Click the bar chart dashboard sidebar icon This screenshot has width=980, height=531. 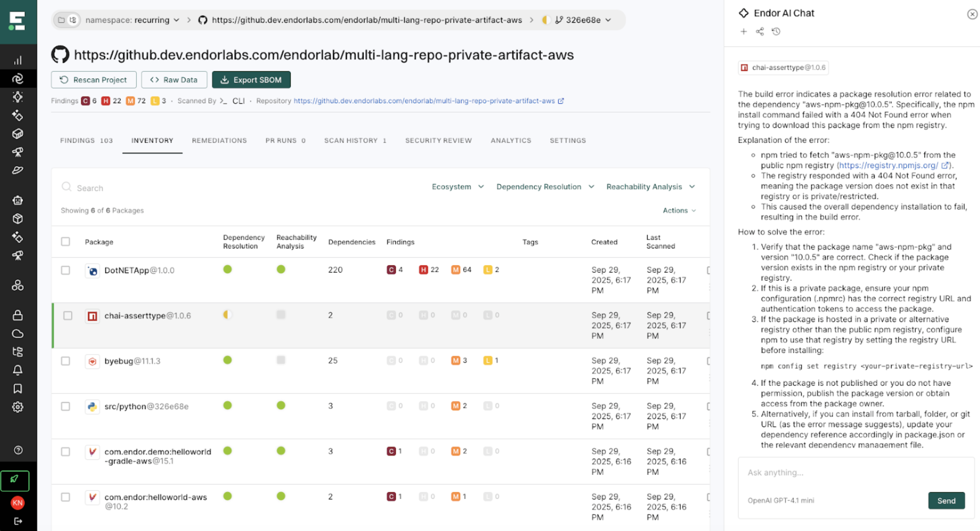tap(18, 61)
